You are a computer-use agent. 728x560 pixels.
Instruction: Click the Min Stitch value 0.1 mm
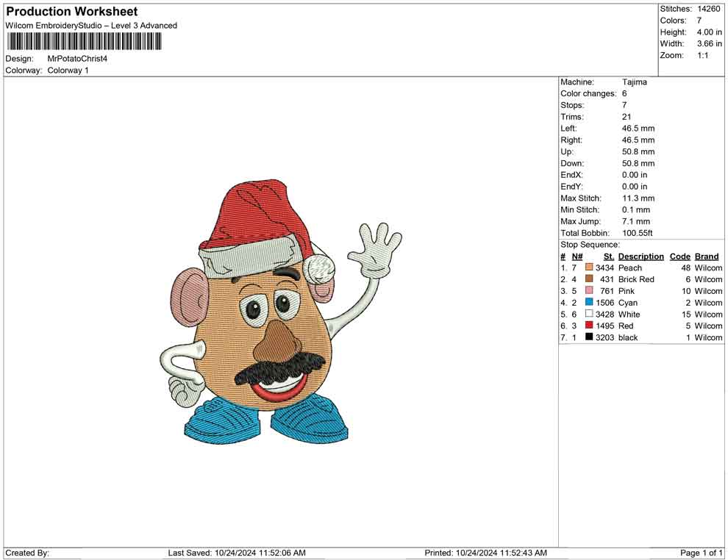(x=636, y=209)
